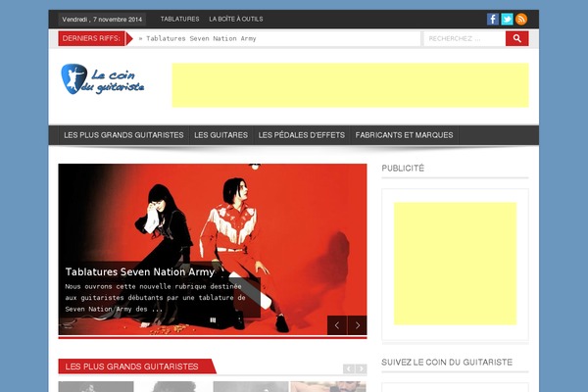Go to previous slide in main slider
This screenshot has width=588, height=392.
337,325
